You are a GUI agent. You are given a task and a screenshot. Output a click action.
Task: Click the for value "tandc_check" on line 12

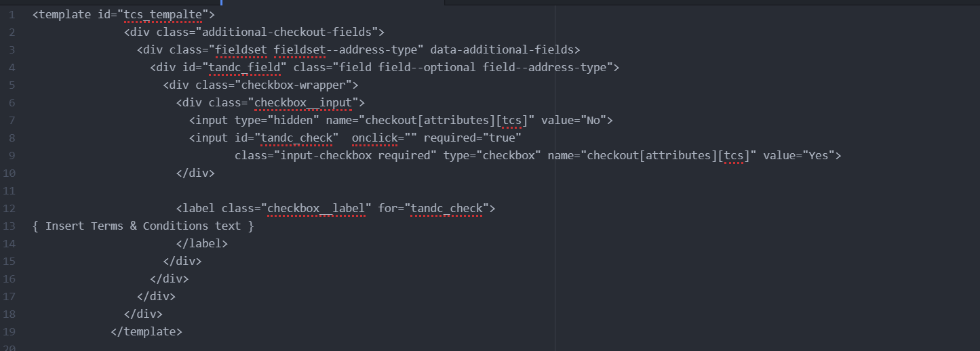tap(447, 208)
